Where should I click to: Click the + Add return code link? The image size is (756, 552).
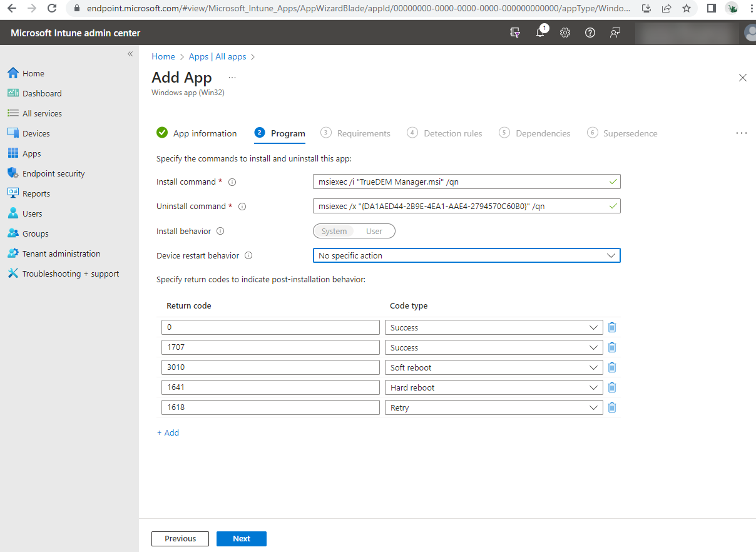(168, 433)
